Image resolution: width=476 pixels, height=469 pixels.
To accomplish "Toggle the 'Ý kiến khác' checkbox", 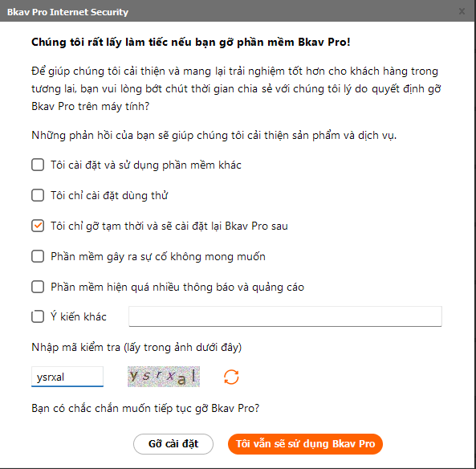I will [x=38, y=316].
